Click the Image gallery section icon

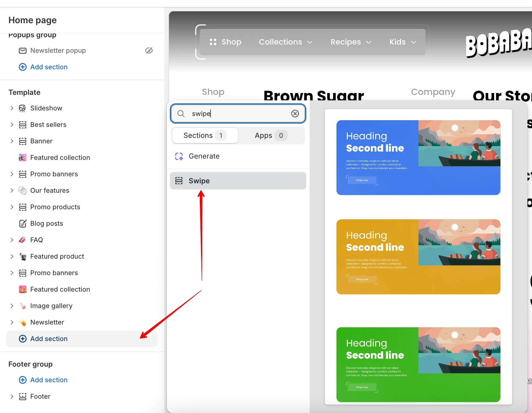(23, 306)
